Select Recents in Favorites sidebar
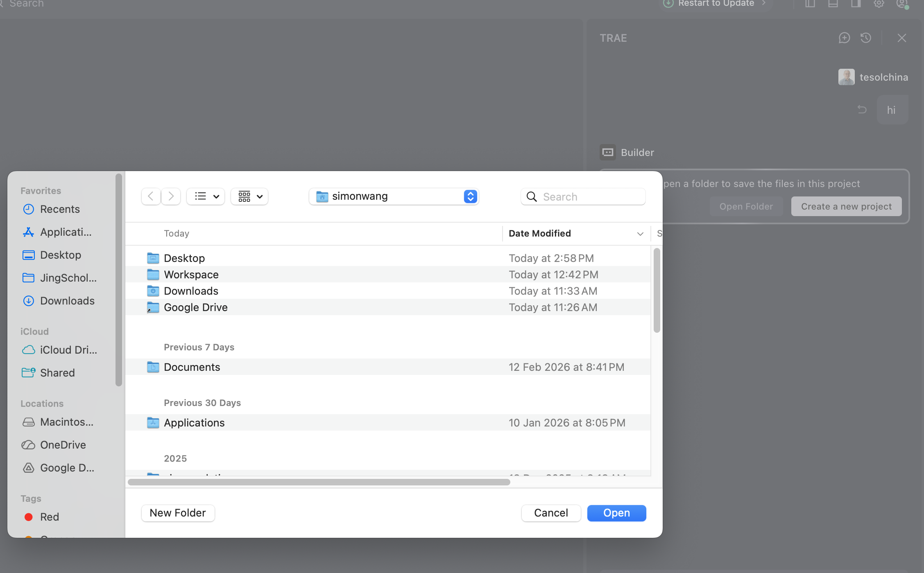 tap(60, 209)
